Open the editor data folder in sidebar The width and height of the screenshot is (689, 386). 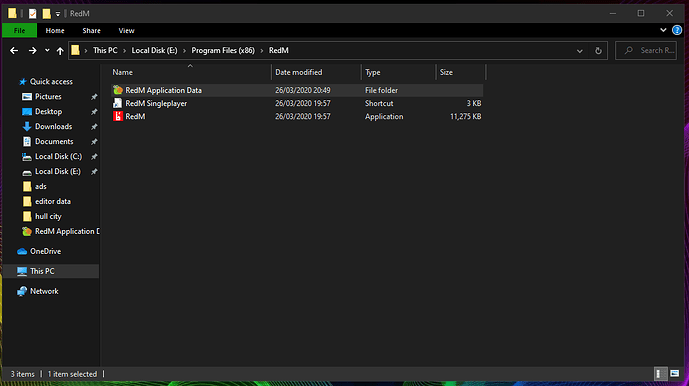(52, 201)
